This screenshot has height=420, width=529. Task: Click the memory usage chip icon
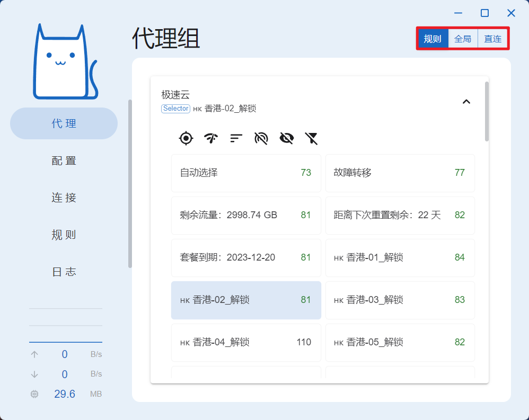(34, 394)
